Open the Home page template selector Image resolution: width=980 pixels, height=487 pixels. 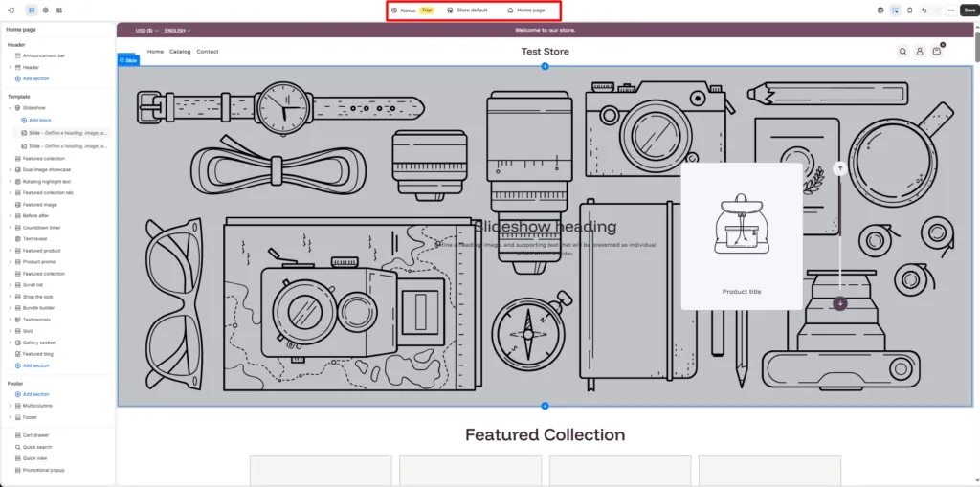click(526, 10)
